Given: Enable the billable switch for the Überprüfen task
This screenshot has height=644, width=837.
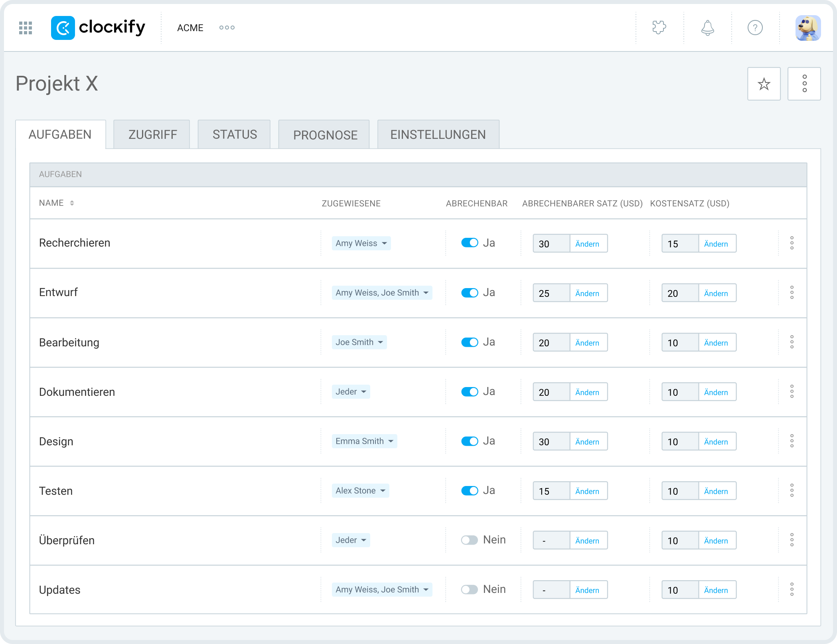Looking at the screenshot, I should tap(469, 540).
